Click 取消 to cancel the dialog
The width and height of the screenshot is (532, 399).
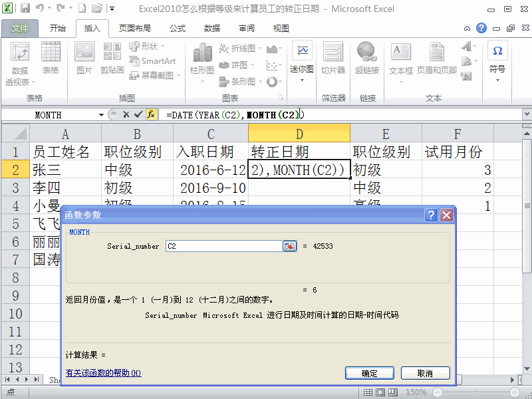click(x=425, y=373)
